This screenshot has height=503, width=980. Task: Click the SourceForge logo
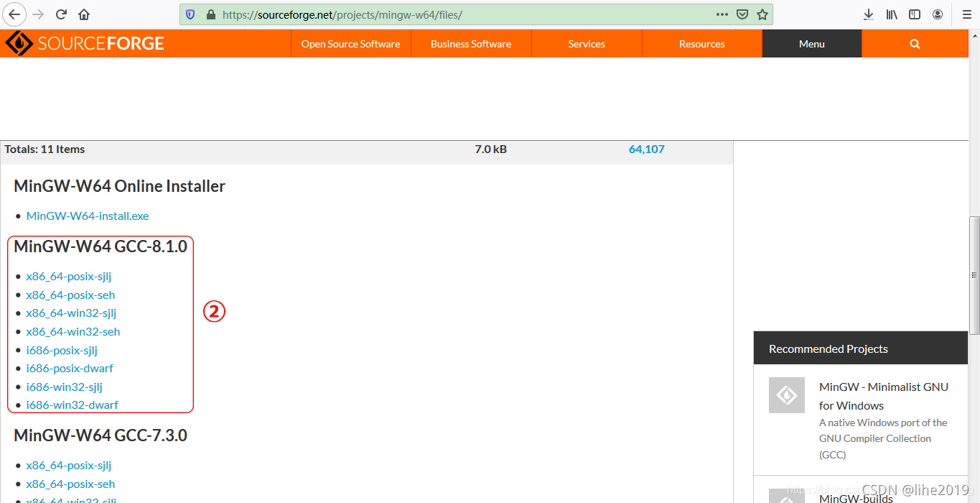(85, 44)
